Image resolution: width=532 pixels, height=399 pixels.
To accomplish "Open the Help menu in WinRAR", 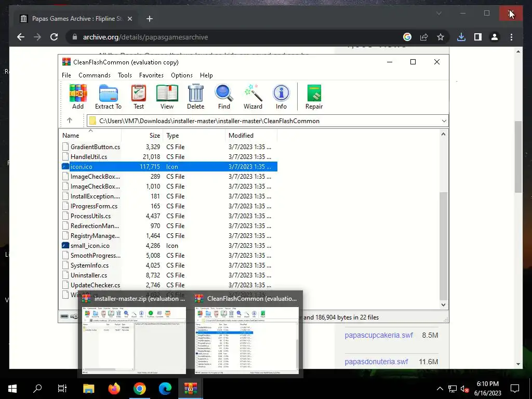I will [206, 75].
